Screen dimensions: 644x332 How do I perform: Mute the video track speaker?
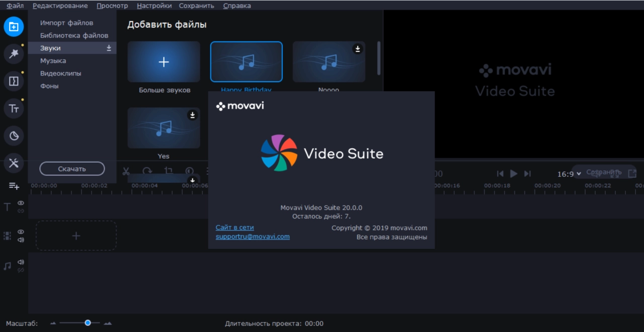pos(21,240)
